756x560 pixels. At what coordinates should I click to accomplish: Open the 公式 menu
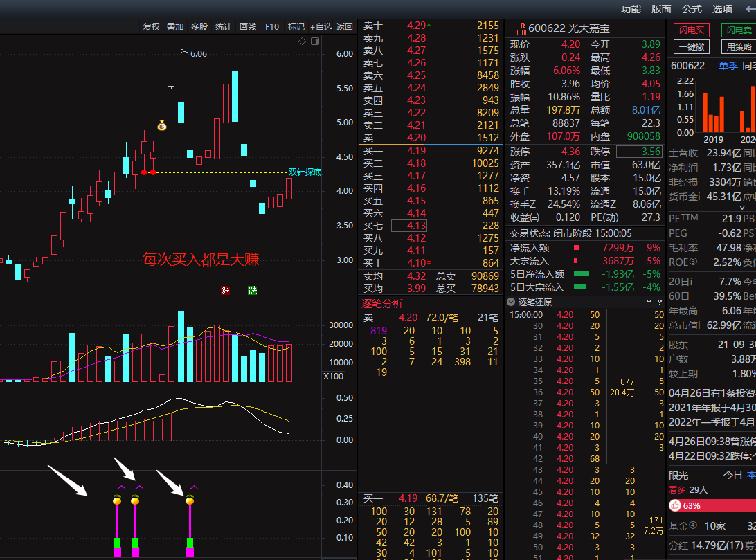[692, 9]
